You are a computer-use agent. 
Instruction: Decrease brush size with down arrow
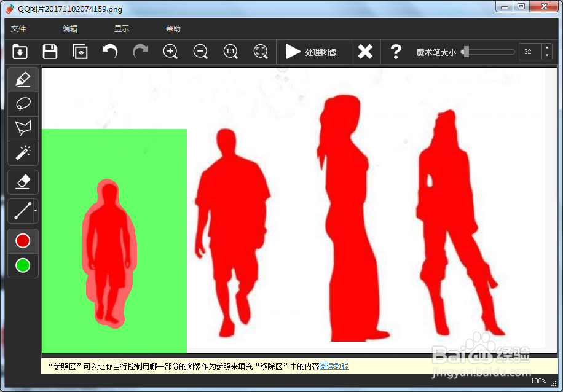pos(547,56)
